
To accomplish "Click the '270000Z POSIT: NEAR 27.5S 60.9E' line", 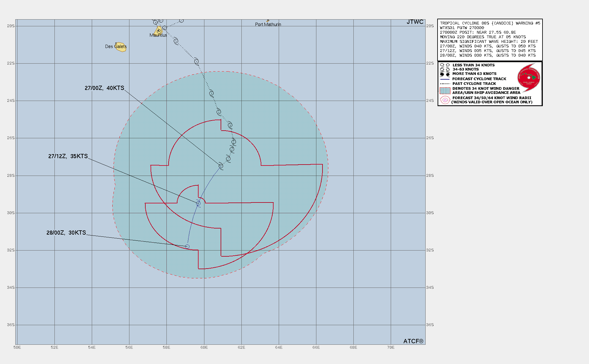I will (478, 32).
